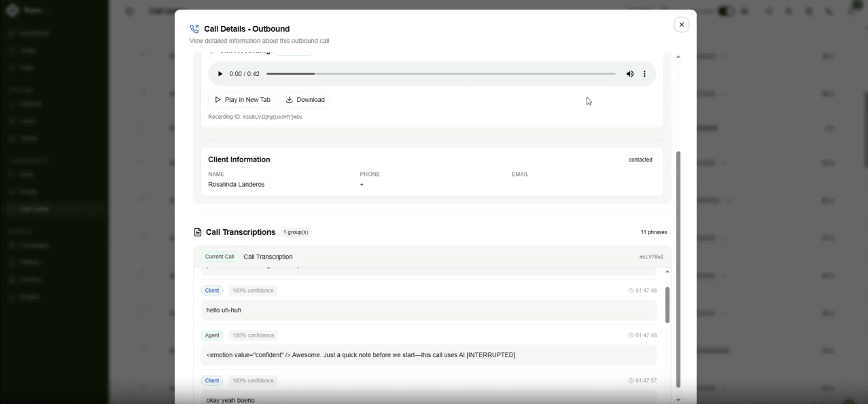Click the Call Transcription group header
Viewport: 868px width, 404px height.
pos(432,257)
